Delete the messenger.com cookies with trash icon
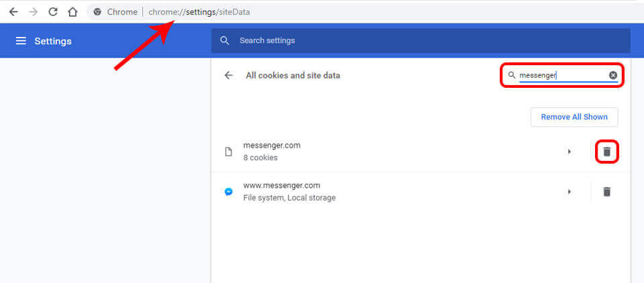644x283 pixels. coord(607,152)
